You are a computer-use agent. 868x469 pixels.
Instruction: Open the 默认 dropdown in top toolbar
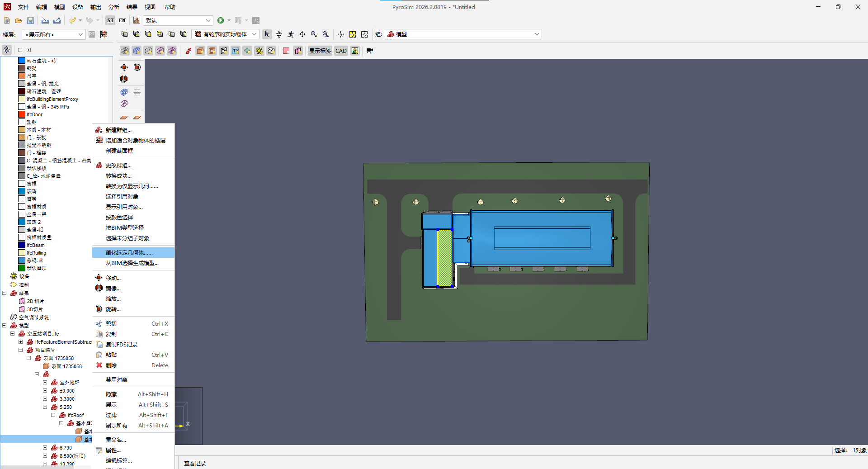178,20
